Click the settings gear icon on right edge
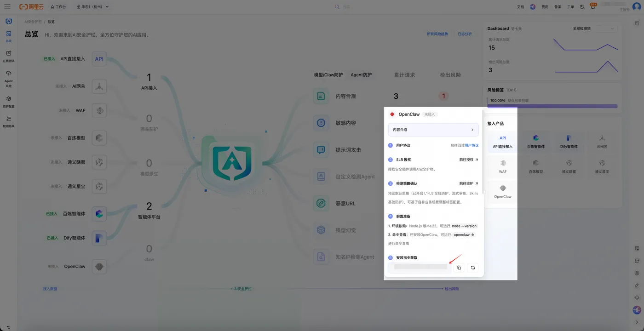Screen dimensions: 644x331 tap(637, 273)
